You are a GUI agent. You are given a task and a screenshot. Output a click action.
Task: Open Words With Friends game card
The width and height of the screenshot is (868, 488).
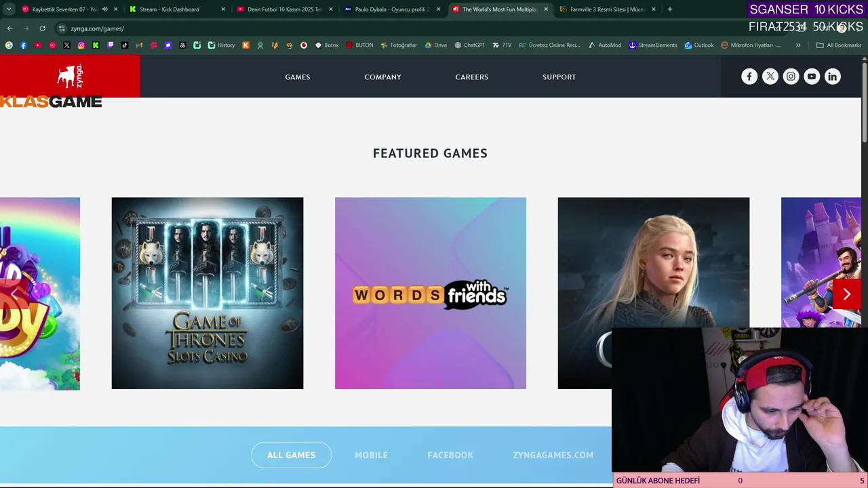click(431, 293)
